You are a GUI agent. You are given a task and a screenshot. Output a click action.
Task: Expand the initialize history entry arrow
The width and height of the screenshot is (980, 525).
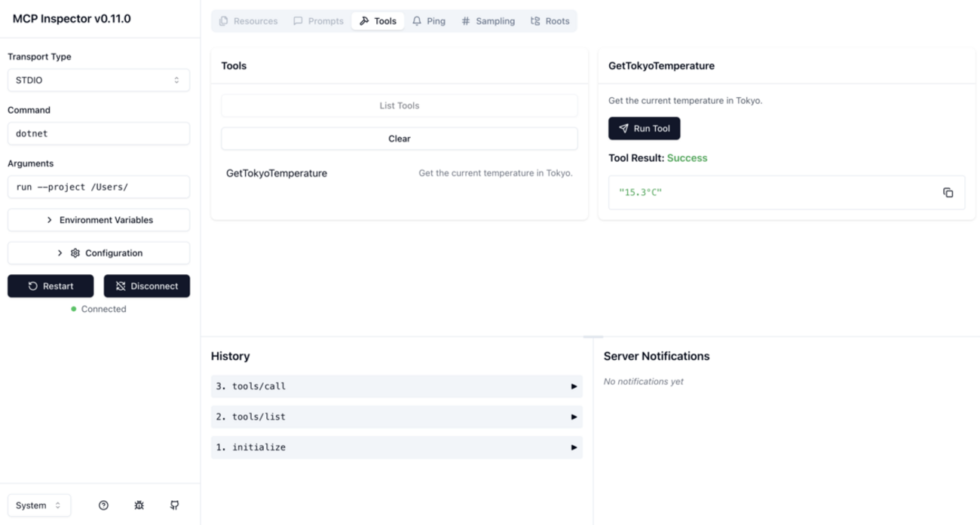574,447
